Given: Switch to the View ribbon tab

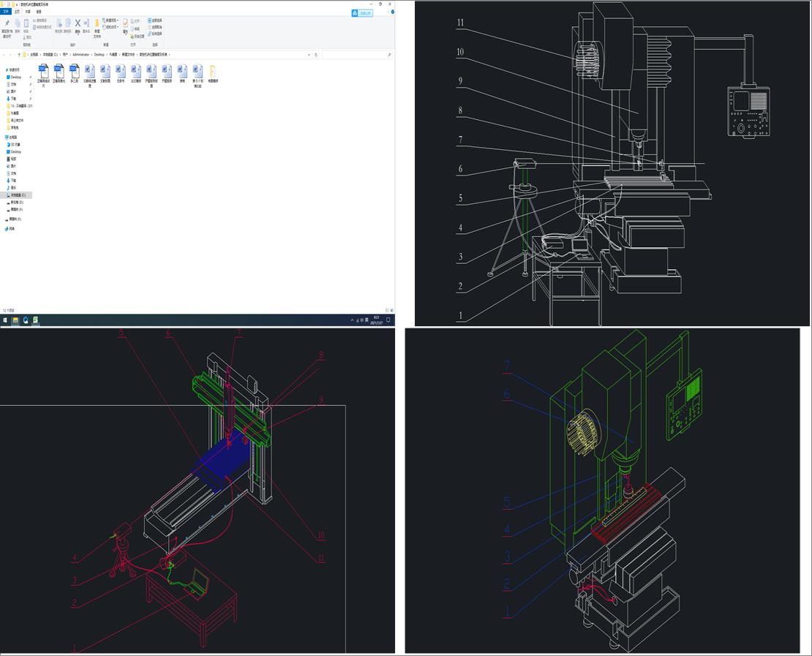Looking at the screenshot, I should (39, 12).
